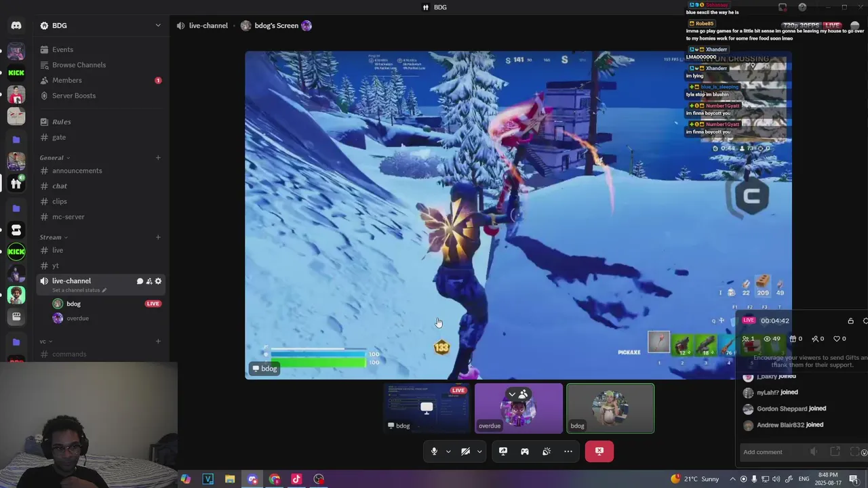
Task: Open the soundboard icon
Action: 547,451
